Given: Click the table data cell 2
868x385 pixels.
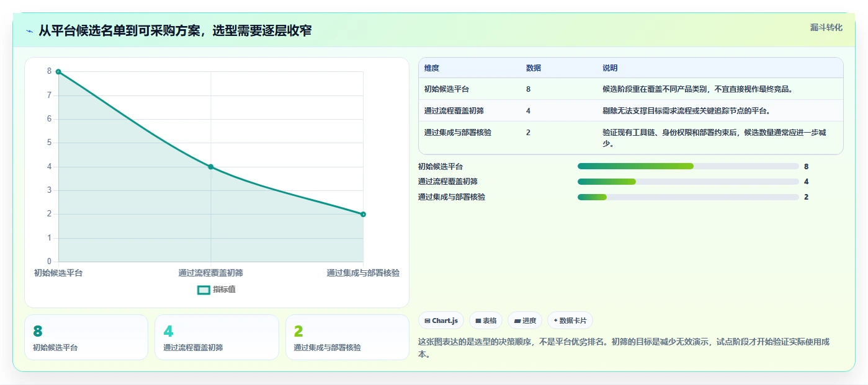Looking at the screenshot, I should (x=528, y=133).
